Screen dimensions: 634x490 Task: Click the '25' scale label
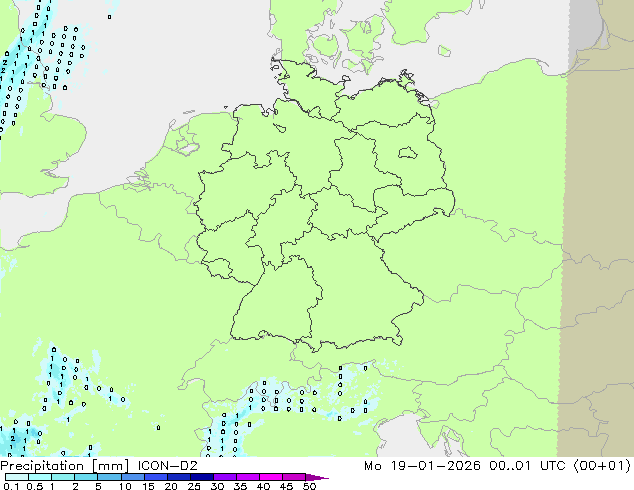(x=194, y=486)
